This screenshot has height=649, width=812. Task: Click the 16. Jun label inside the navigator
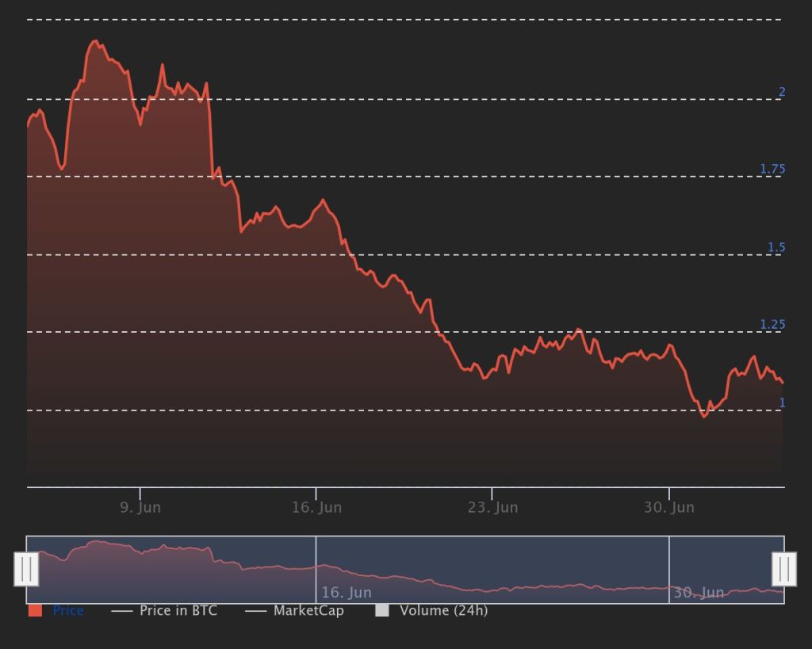pyautogui.click(x=347, y=593)
